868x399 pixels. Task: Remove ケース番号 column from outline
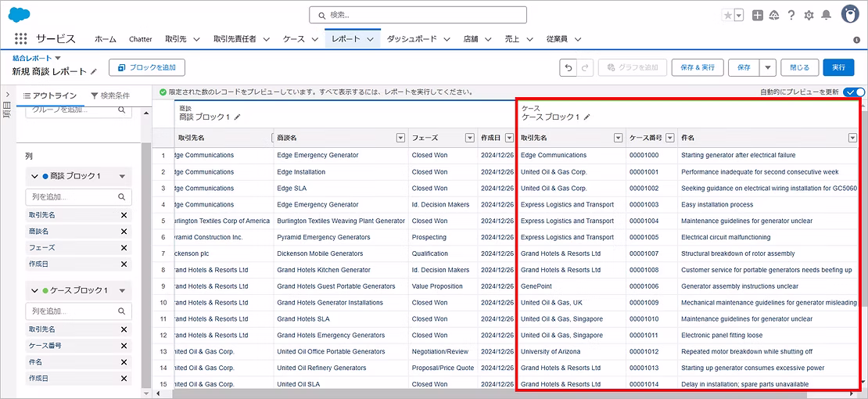[x=124, y=346]
